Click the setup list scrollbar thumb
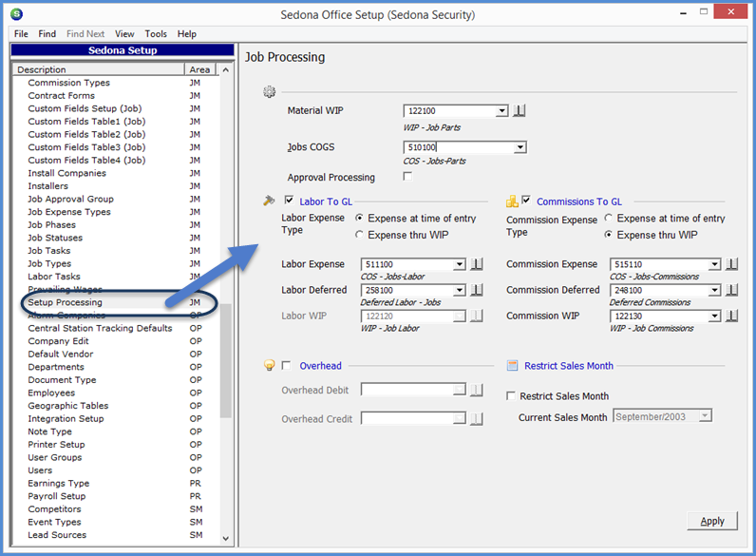The image size is (756, 556). pyautogui.click(x=225, y=360)
